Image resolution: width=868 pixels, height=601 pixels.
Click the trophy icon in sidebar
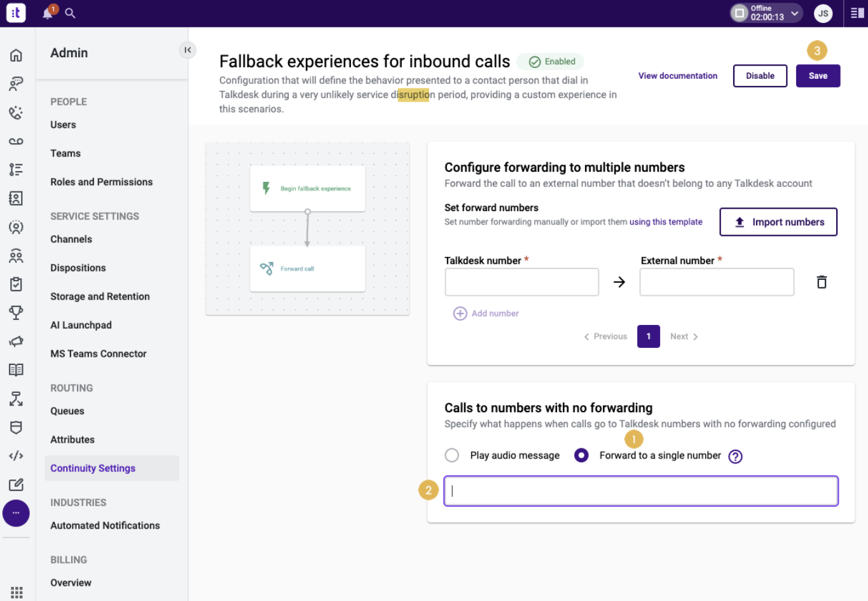[16, 312]
